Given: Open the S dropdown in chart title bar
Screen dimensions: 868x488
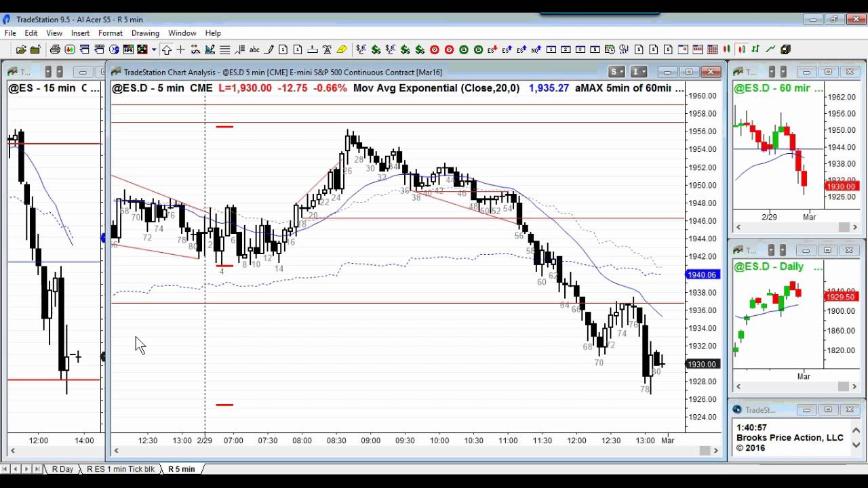Looking at the screenshot, I should [616, 72].
